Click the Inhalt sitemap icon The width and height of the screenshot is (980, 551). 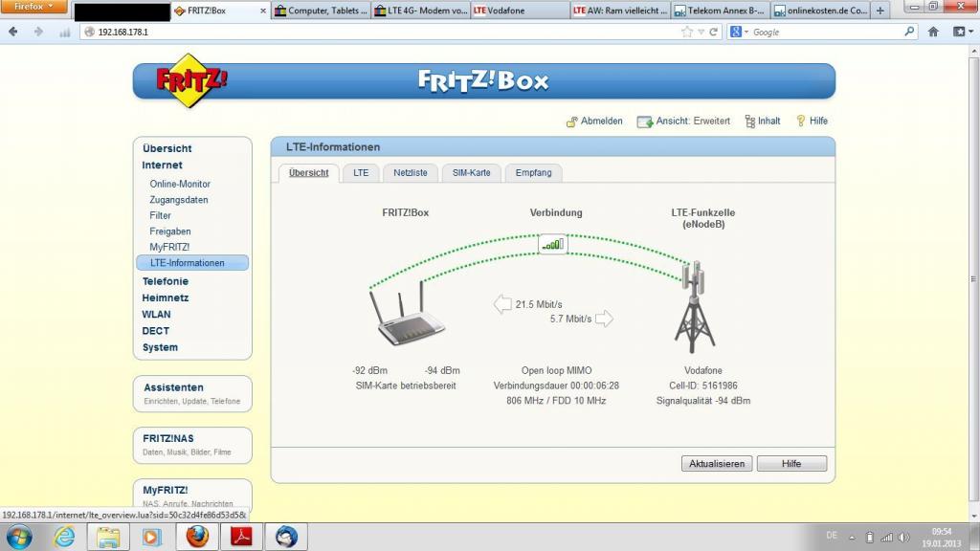pos(750,121)
